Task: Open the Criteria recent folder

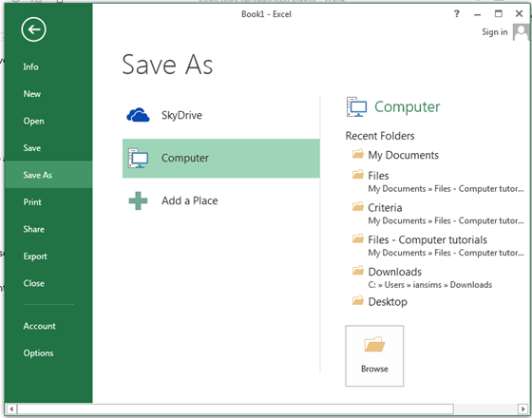Action: 438,214
